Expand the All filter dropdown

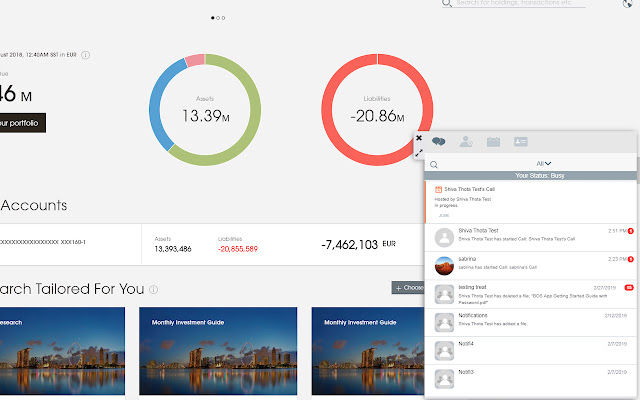pyautogui.click(x=544, y=163)
